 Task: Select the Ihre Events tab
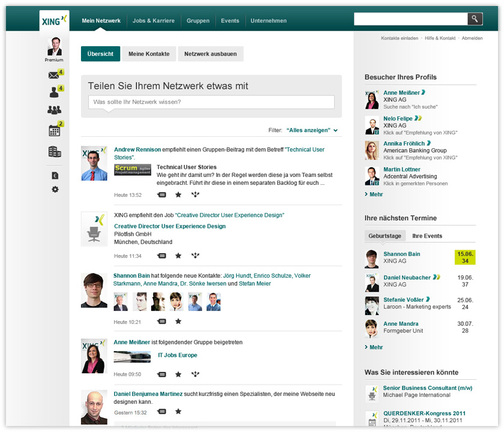427,236
